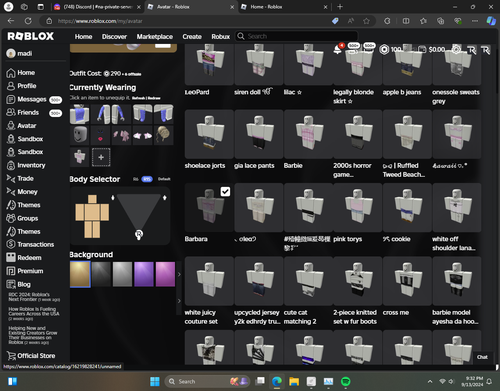
Task: Click the Robux coin icon in header
Action: tap(384, 50)
